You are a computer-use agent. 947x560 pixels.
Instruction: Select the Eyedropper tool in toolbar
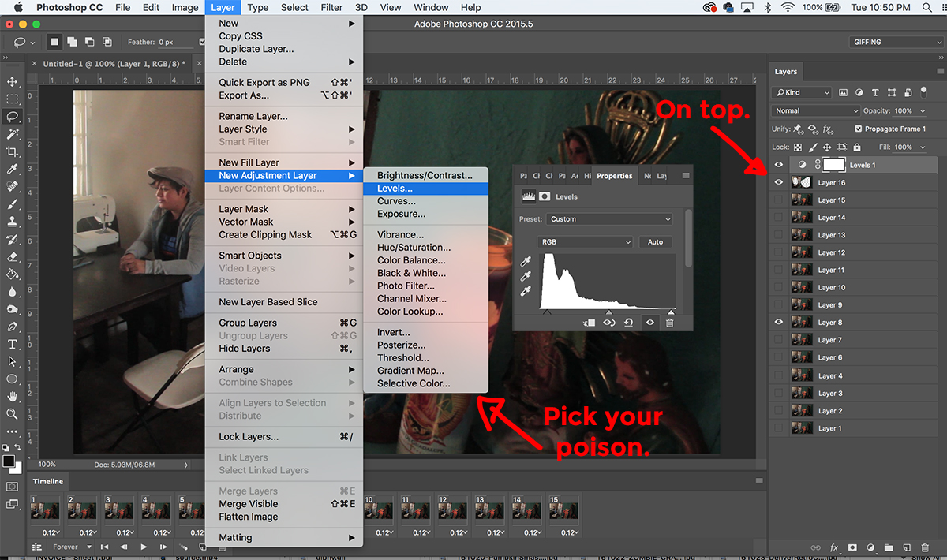(12, 170)
